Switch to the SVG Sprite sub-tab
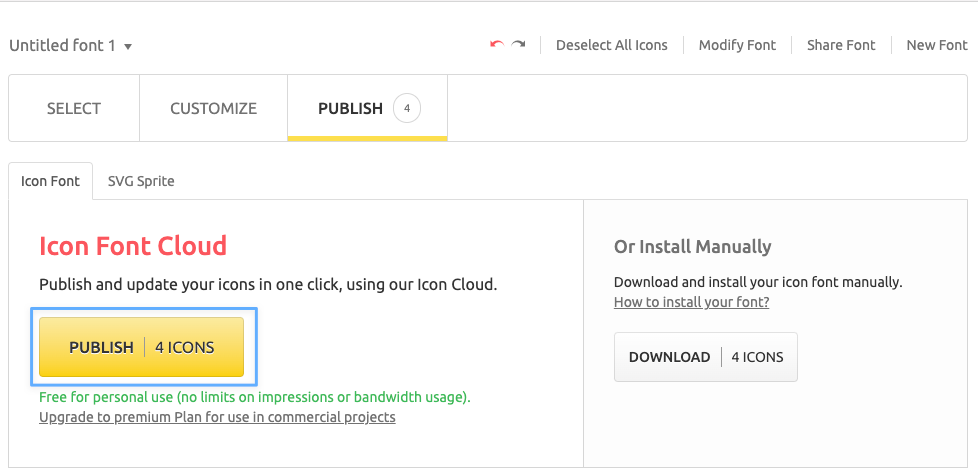 click(x=141, y=181)
